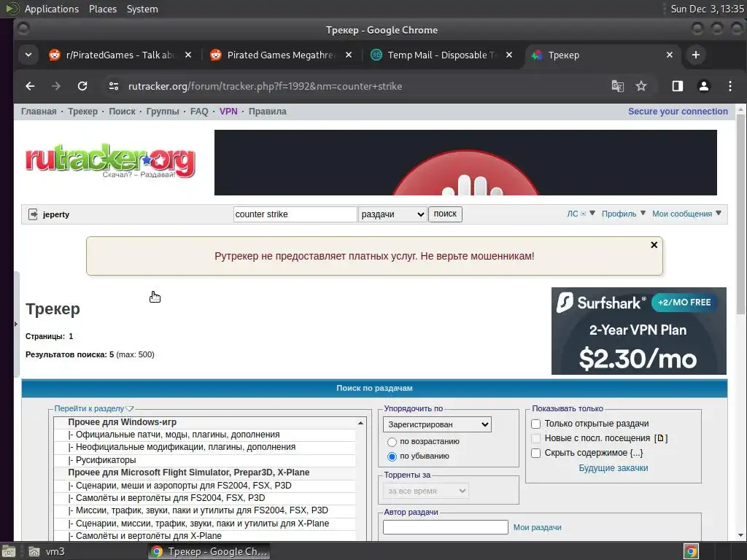Open Chrome three-dot menu

coord(729,86)
